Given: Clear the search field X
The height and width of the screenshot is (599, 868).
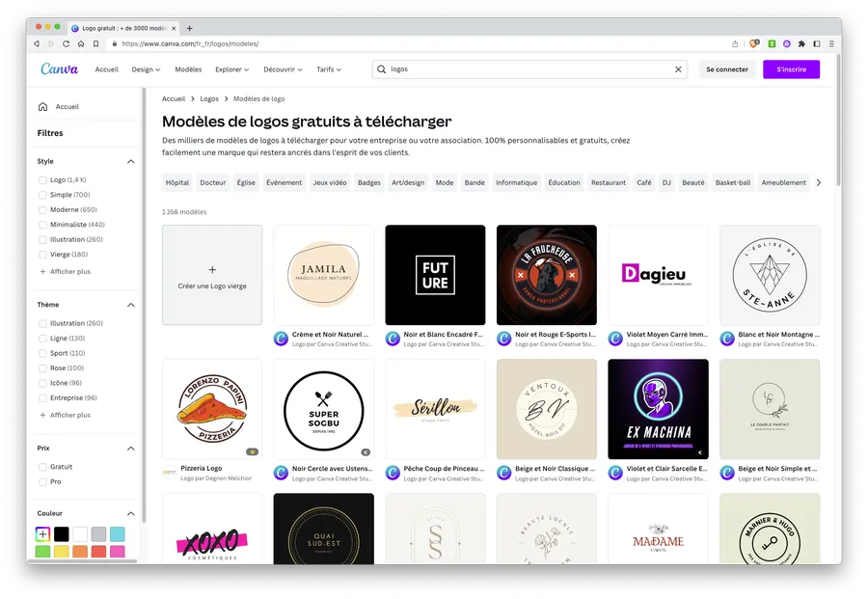Looking at the screenshot, I should (x=678, y=69).
